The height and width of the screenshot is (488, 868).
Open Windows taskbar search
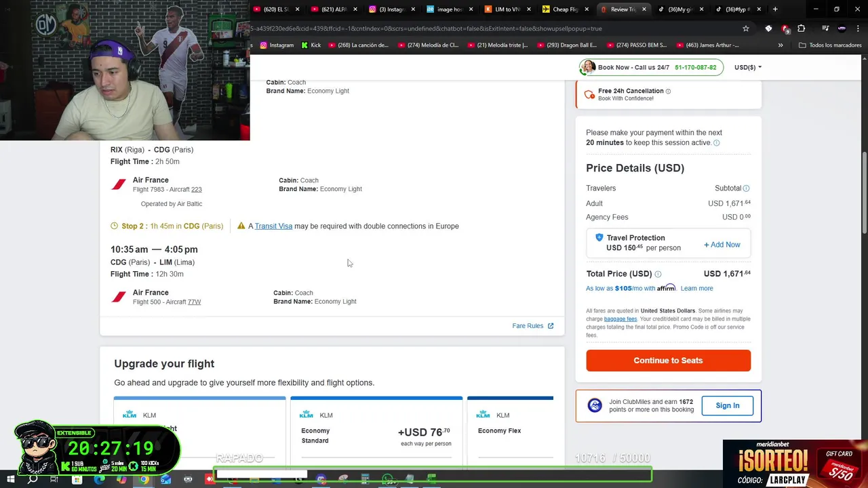33,479
